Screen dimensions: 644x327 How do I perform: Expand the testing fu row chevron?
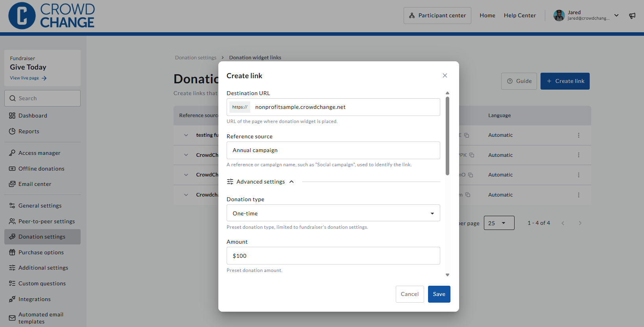(186, 135)
